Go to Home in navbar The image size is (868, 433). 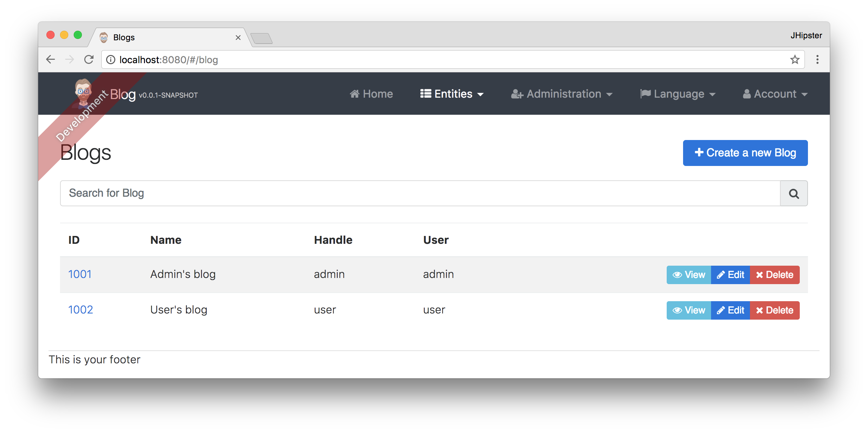pyautogui.click(x=371, y=94)
